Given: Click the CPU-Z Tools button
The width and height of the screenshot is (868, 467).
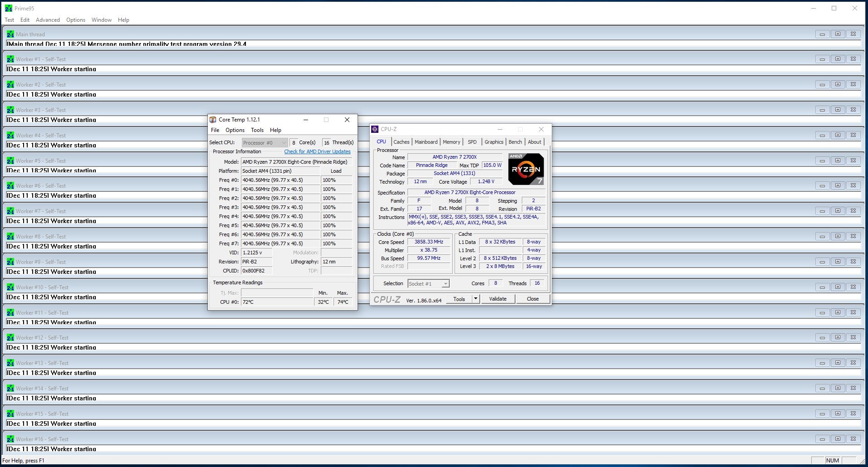Looking at the screenshot, I should [x=459, y=299].
